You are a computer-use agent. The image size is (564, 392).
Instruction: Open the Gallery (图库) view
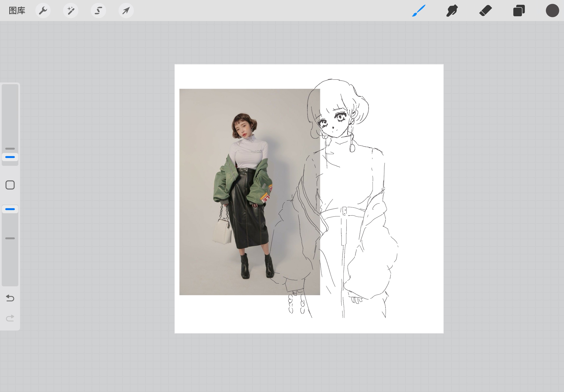[17, 11]
